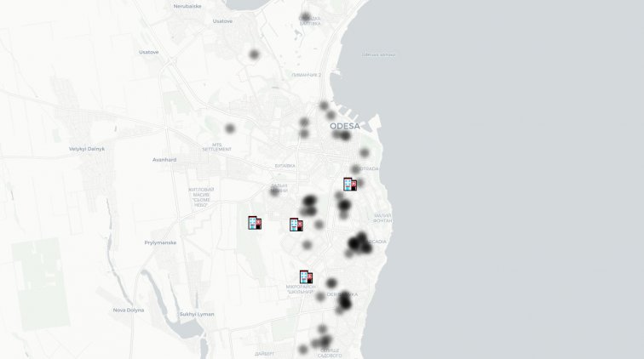Click the central building icon of the side-by-side pair
This screenshot has width=644, height=359.
pyautogui.click(x=296, y=225)
